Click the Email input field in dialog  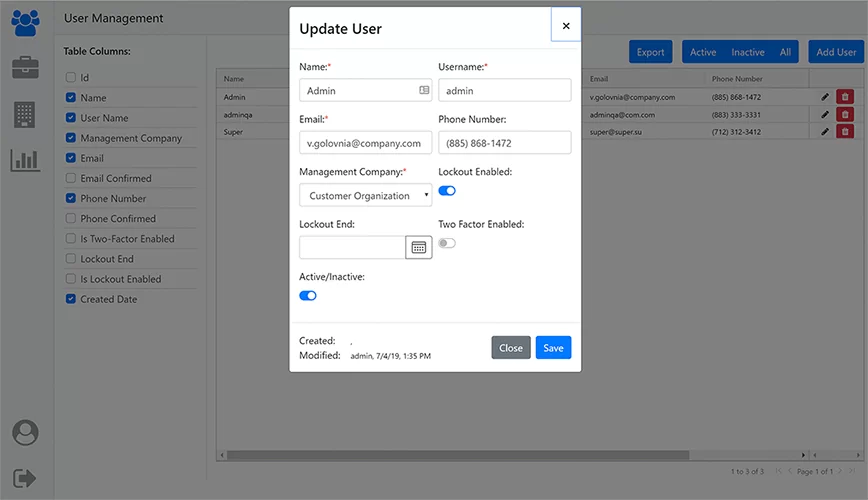[x=365, y=143]
